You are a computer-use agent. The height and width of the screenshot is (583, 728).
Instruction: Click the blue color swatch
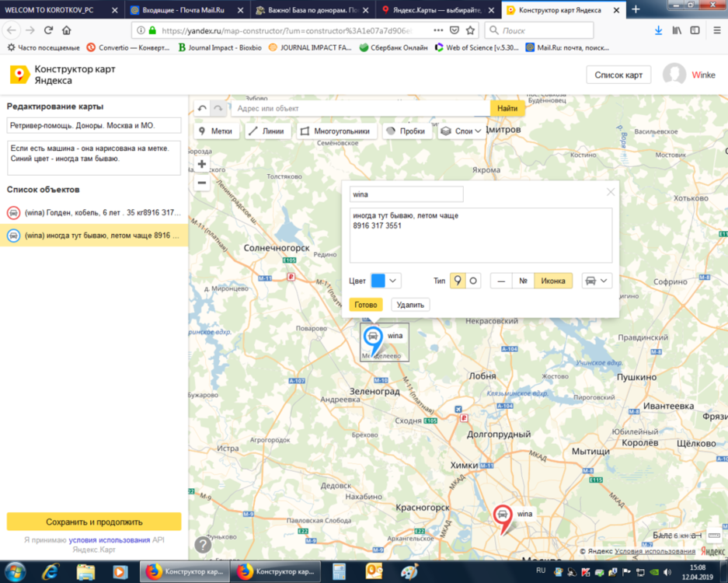[378, 281]
